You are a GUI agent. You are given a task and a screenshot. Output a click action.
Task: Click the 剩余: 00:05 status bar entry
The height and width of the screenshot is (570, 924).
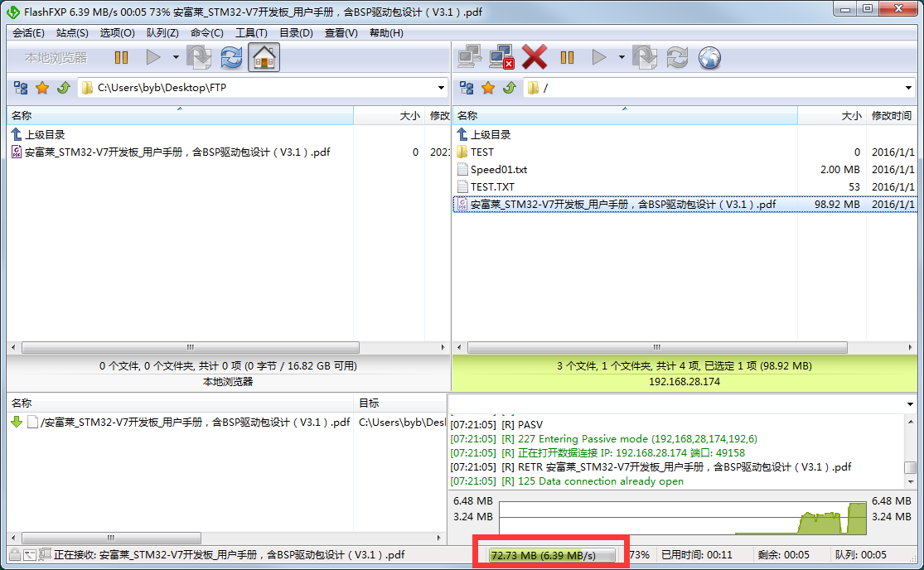[x=783, y=555]
